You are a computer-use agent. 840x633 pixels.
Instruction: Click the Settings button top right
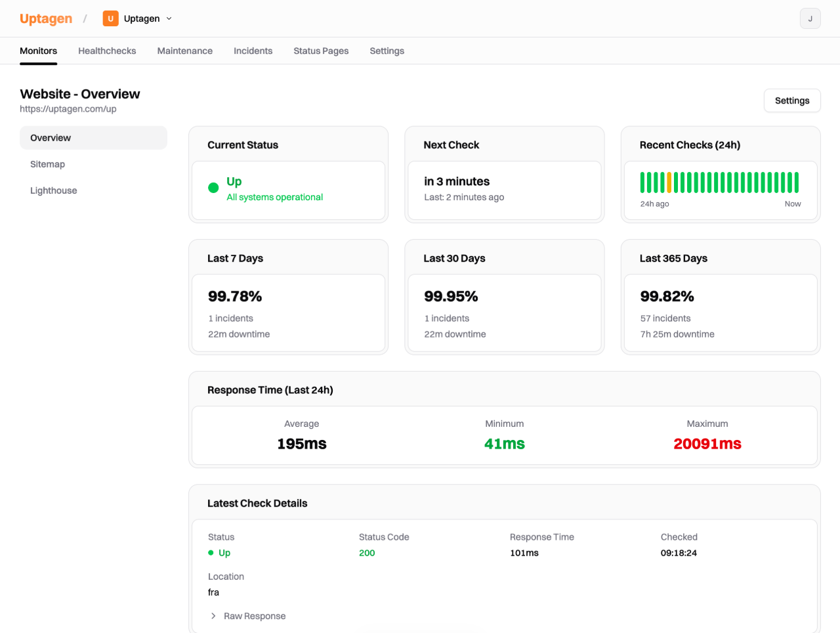[x=791, y=100]
